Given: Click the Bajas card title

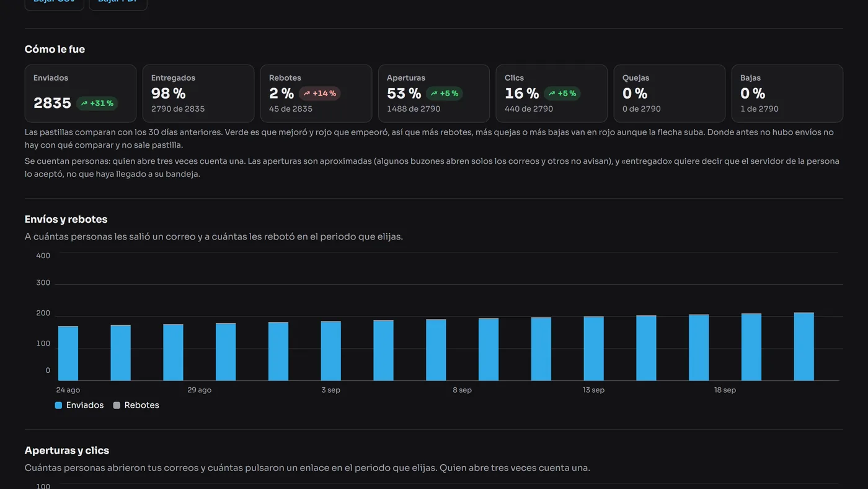Looking at the screenshot, I should (x=750, y=78).
